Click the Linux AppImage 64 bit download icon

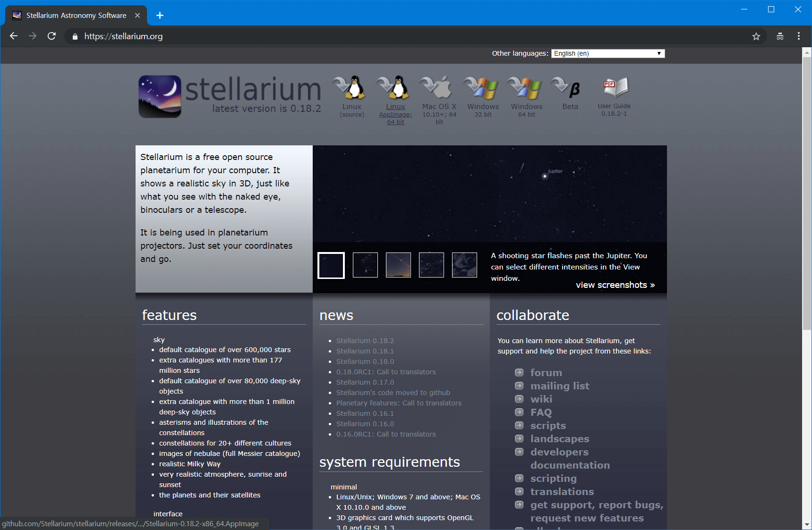tap(395, 88)
